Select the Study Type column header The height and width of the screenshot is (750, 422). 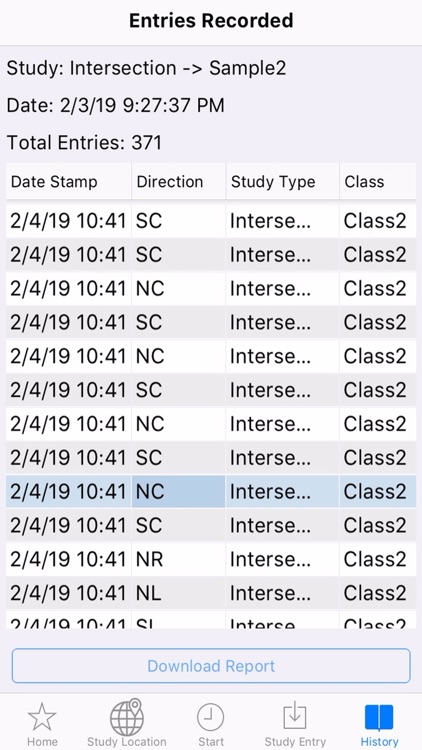click(273, 182)
